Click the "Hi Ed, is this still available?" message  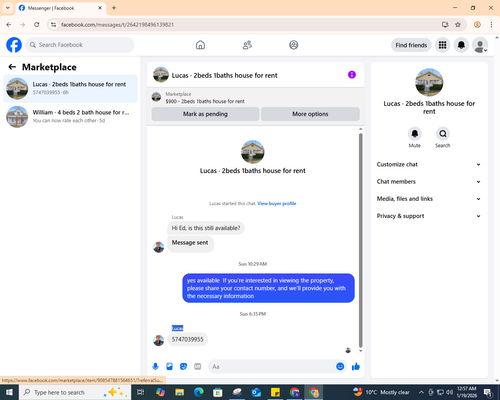[206, 228]
